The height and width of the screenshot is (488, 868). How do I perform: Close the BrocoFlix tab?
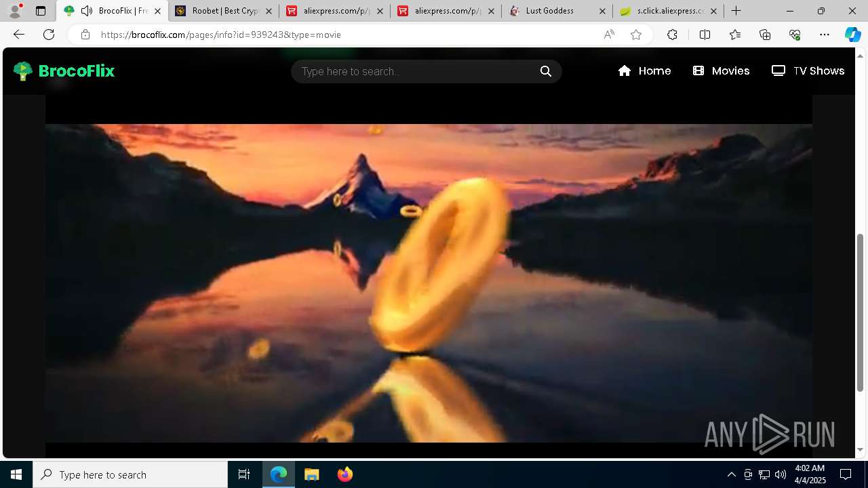pyautogui.click(x=157, y=11)
